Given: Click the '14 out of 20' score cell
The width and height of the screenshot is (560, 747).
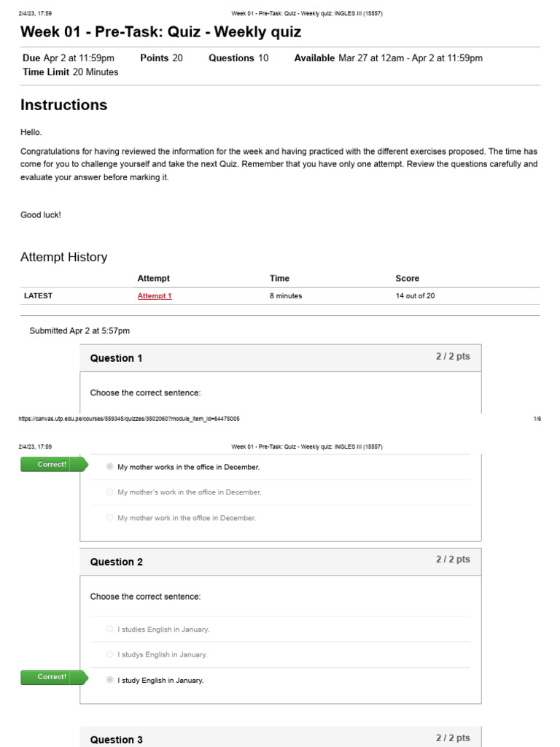Looking at the screenshot, I should click(x=415, y=296).
